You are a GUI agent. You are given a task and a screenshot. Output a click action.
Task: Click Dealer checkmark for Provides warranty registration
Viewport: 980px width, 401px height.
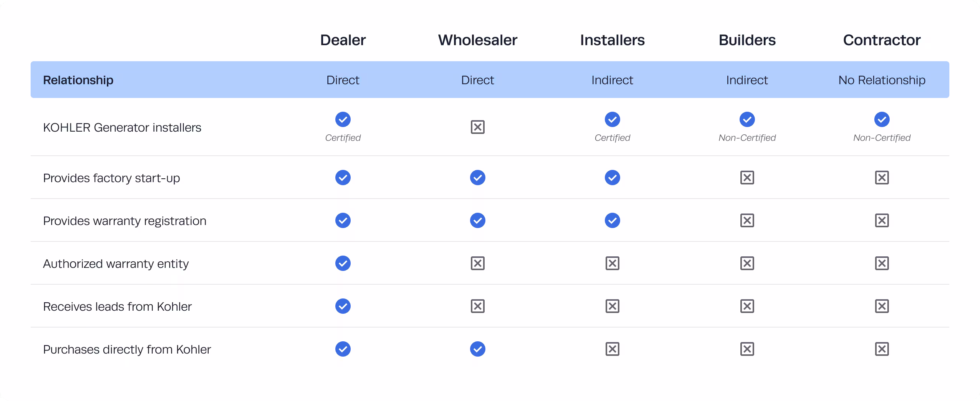tap(343, 220)
